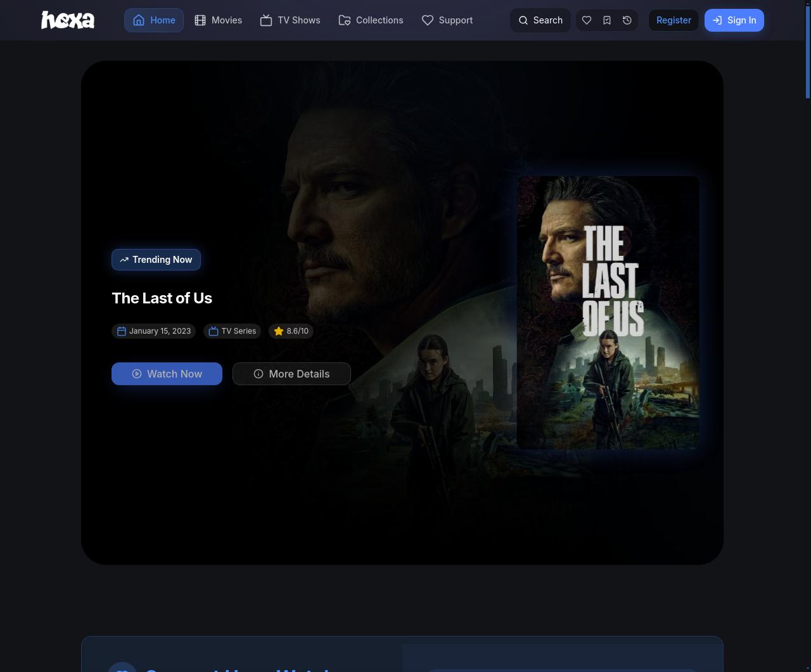Click the Register button
The width and height of the screenshot is (811, 672).
[x=674, y=20]
